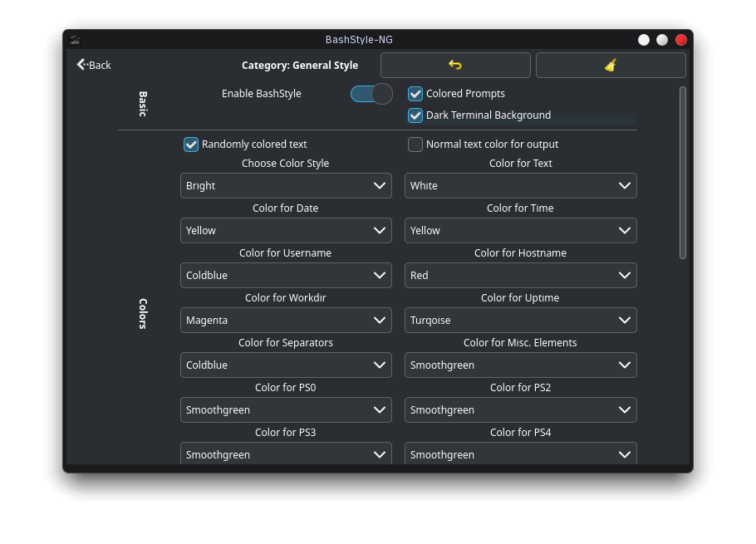Open the window menu icon in title bar
The image size is (756, 544).
point(75,40)
